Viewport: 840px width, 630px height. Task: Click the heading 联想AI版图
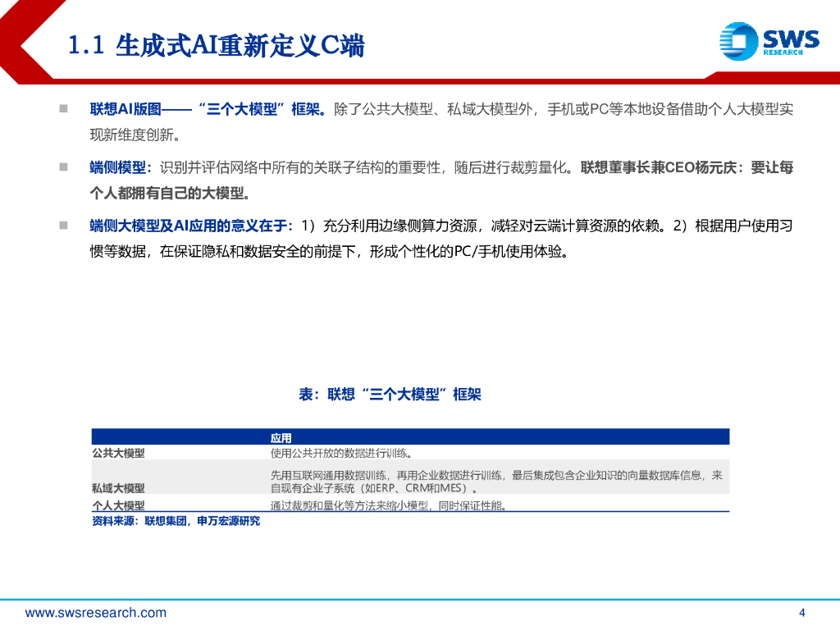[126, 109]
